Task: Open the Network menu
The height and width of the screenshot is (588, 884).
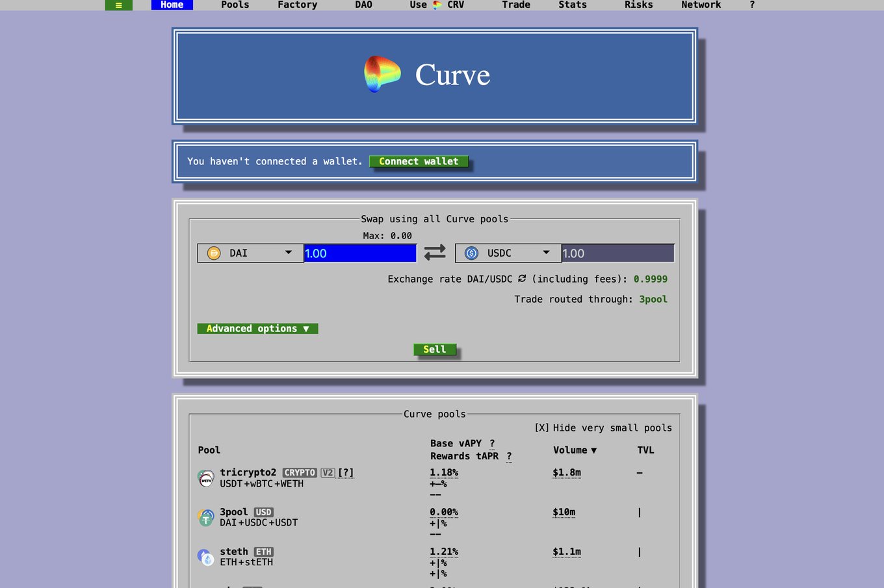Action: 701,5
